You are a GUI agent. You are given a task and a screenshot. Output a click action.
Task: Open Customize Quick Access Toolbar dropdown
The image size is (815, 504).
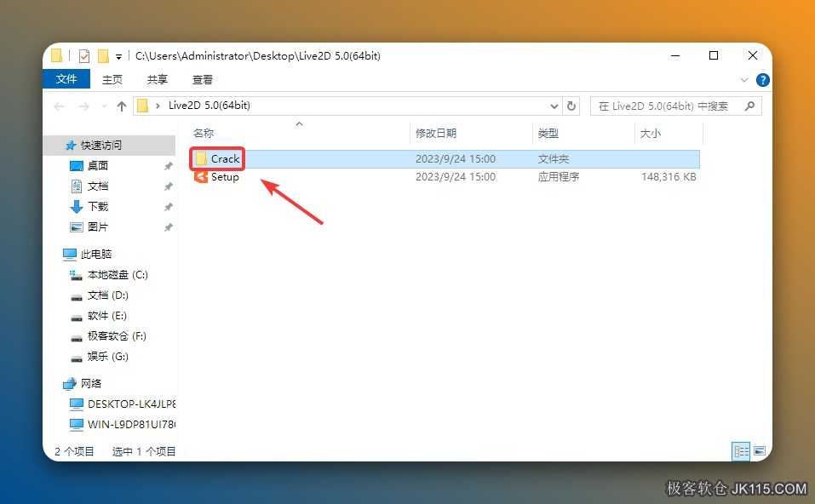pos(118,57)
